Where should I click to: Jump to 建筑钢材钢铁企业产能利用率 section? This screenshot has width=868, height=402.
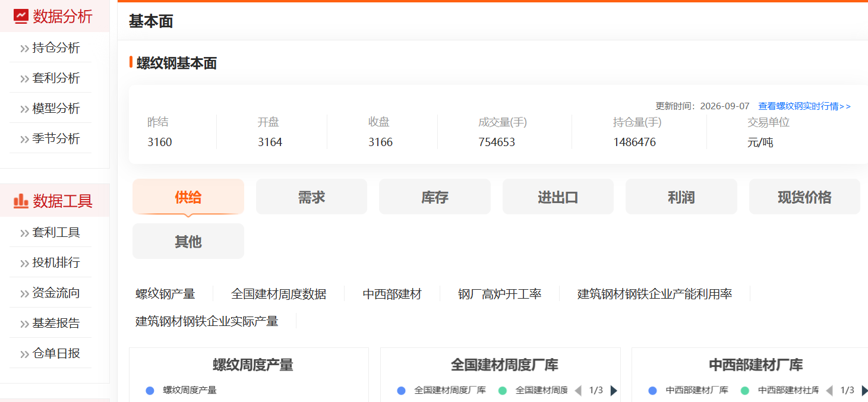coord(655,294)
